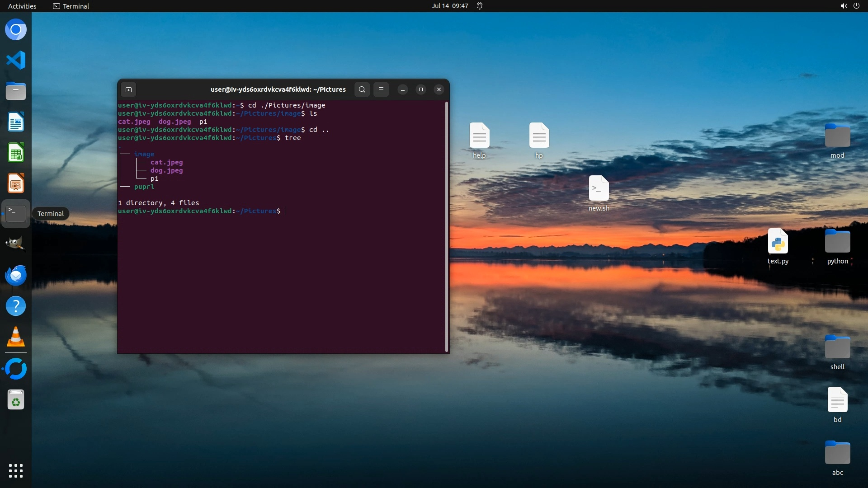The image size is (868, 488).
Task: Open a new terminal tab
Action: [128, 89]
